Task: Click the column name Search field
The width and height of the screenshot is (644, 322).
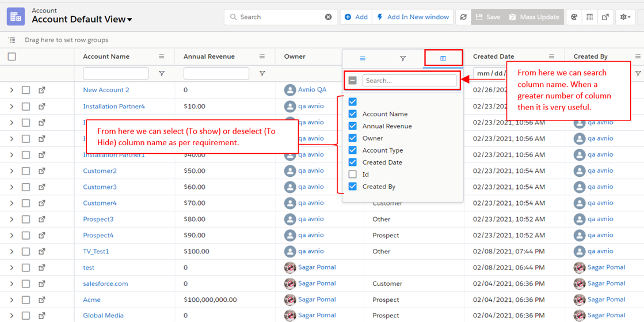Action: click(x=409, y=81)
